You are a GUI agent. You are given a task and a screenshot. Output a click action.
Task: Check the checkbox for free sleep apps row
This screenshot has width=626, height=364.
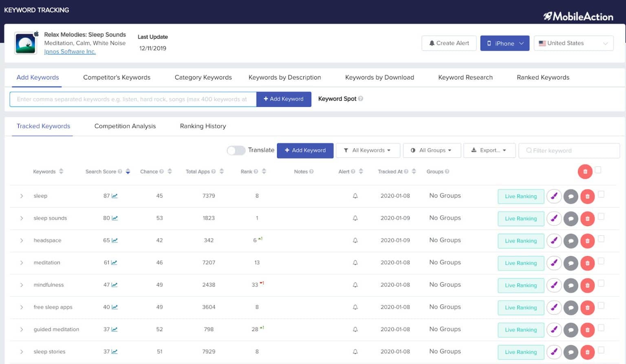coord(601,306)
